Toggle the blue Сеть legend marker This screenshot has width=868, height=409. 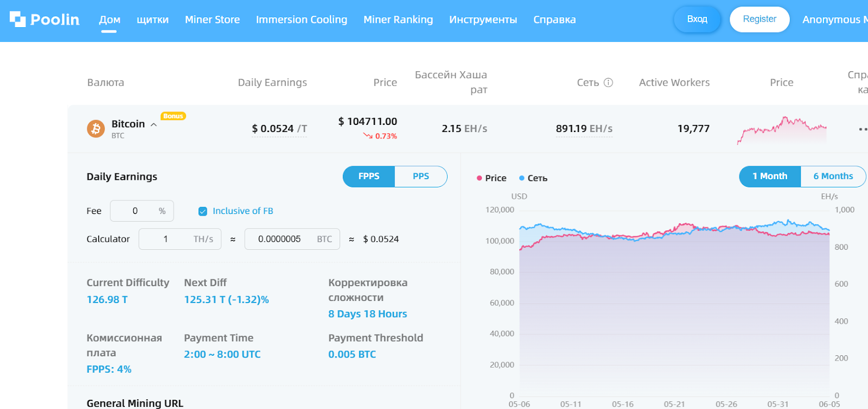[522, 178]
